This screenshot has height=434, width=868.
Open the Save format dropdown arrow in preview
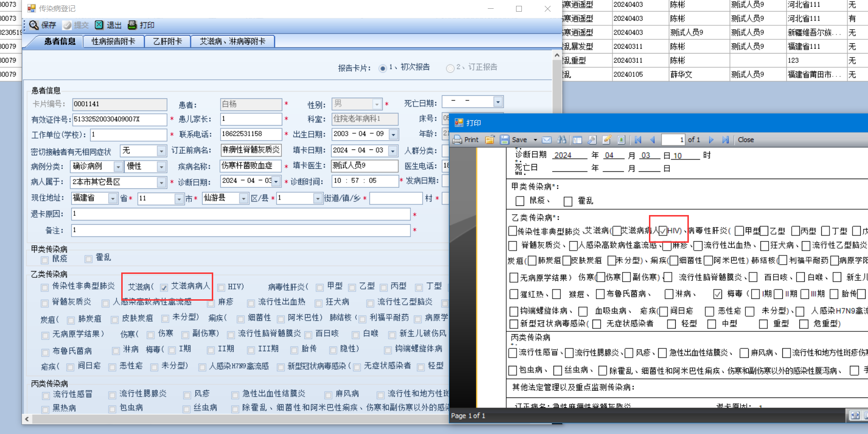pos(535,140)
